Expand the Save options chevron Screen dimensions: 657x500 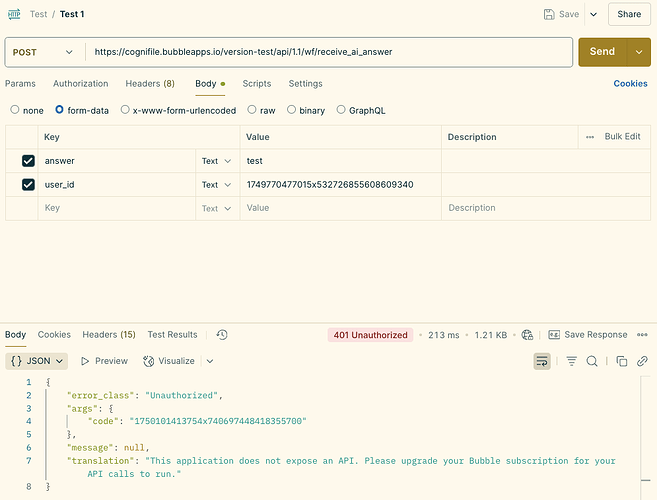pyautogui.click(x=593, y=14)
